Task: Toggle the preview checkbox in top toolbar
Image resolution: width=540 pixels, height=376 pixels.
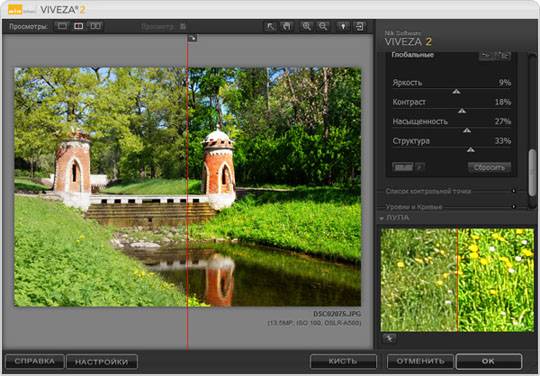Action: click(x=183, y=27)
